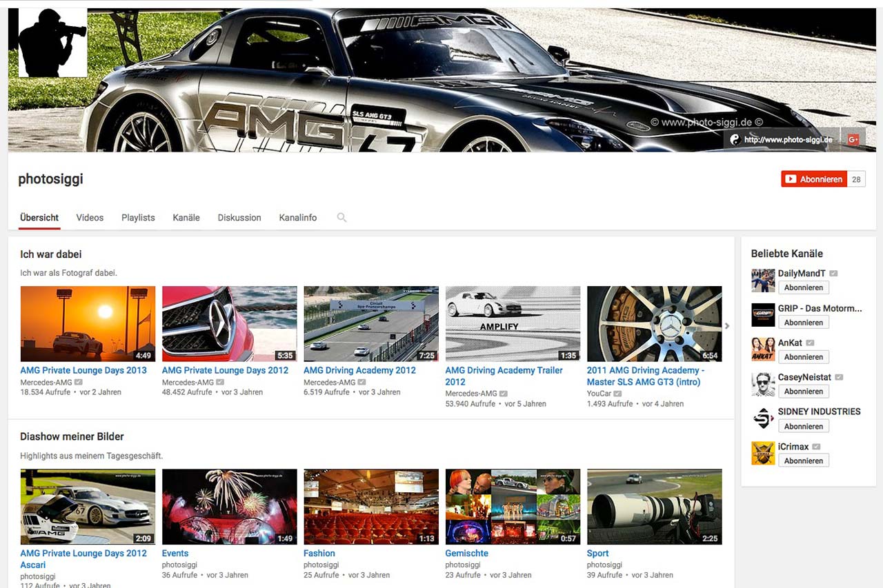Open the 'AMG Private Lounge Days 2012 Ascari' title
This screenshot has width=883, height=588.
tap(83, 559)
